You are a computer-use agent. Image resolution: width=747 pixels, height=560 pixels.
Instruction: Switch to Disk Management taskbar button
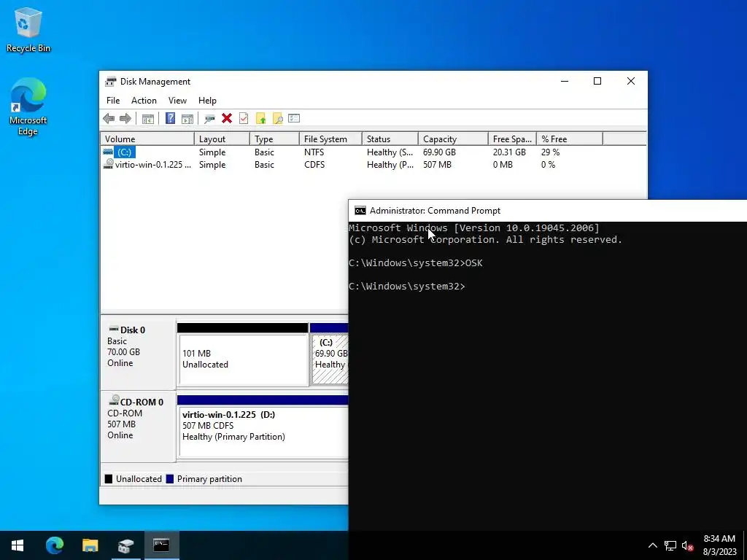click(x=125, y=545)
